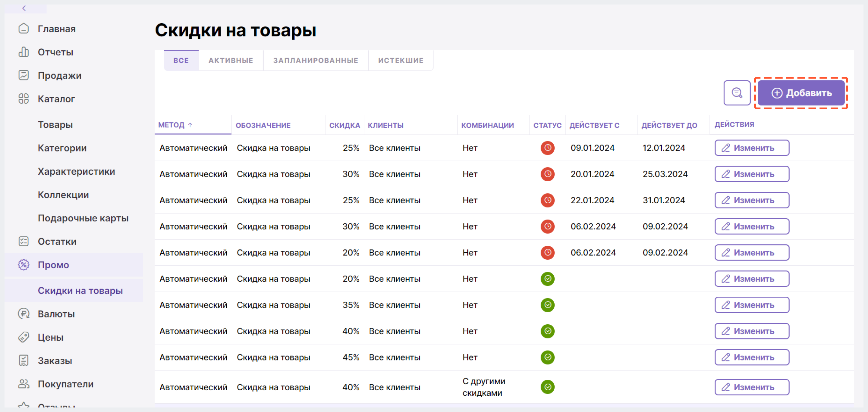This screenshot has width=868, height=412.
Task: Click the Промо percent badge icon
Action: click(x=24, y=265)
